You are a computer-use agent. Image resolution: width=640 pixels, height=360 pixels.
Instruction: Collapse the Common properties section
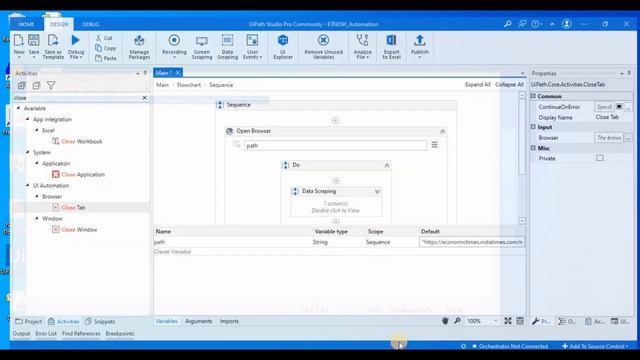tap(533, 96)
